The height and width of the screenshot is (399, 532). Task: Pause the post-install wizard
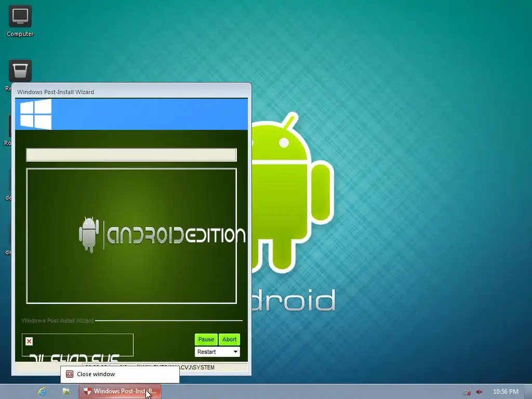(x=206, y=339)
